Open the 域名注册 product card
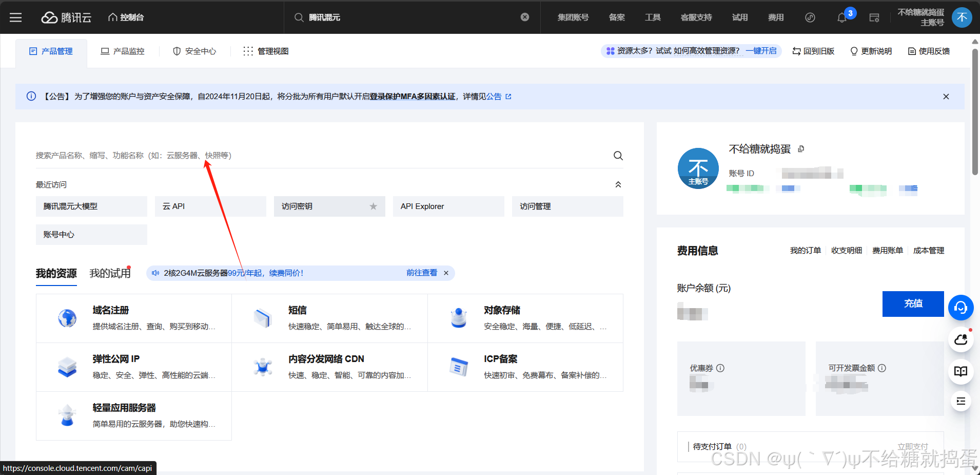The width and height of the screenshot is (980, 475). [x=134, y=318]
